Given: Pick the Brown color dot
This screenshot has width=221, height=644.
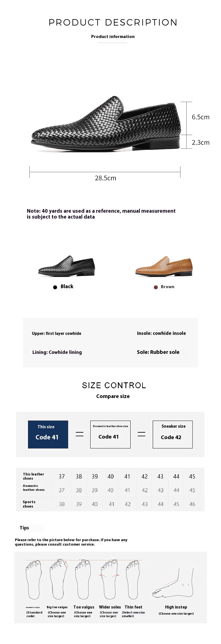Looking at the screenshot, I should click(156, 287).
